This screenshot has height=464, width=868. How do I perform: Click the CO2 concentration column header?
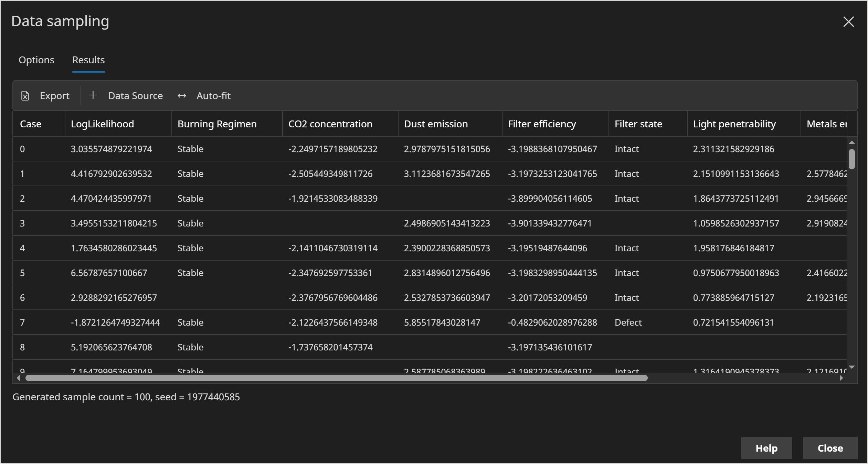point(330,124)
